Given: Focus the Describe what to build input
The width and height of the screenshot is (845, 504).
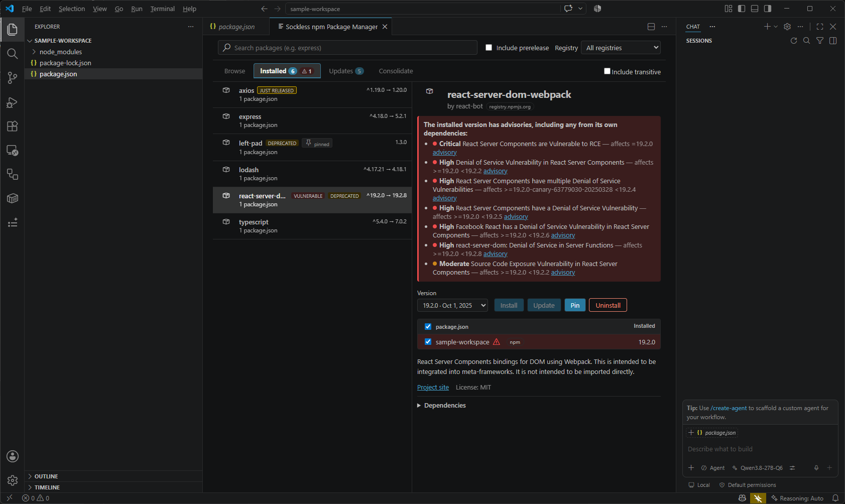Looking at the screenshot, I should click(760, 449).
